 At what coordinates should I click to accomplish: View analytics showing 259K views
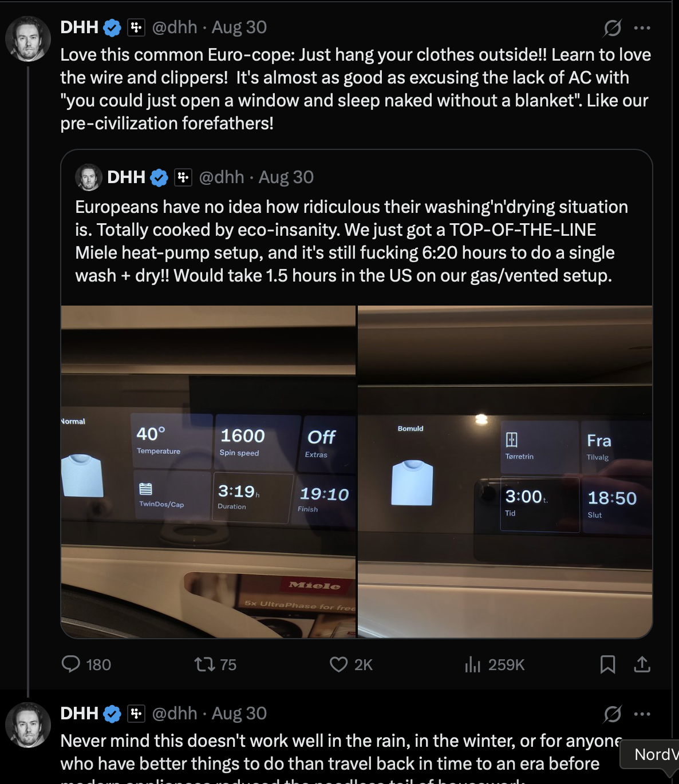click(x=473, y=664)
